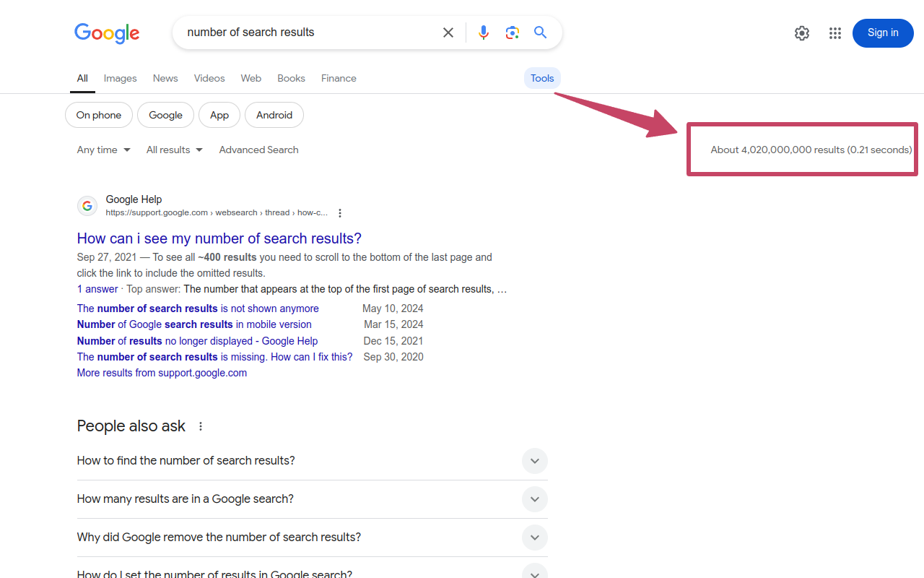Switch to the Books tab
The width and height of the screenshot is (924, 578).
(291, 78)
